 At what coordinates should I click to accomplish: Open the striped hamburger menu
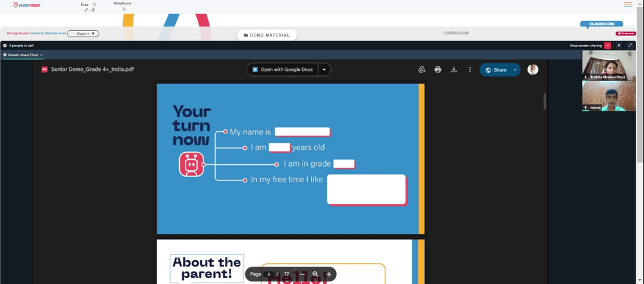[x=627, y=5]
